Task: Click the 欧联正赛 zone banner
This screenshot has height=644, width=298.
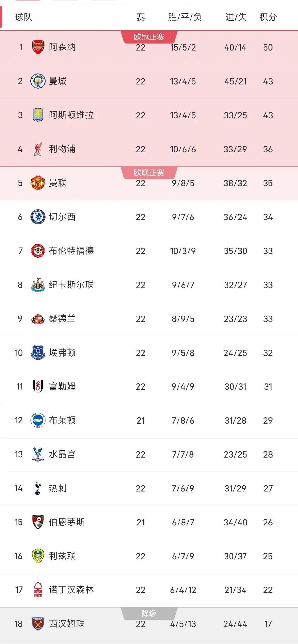Action: click(x=149, y=172)
